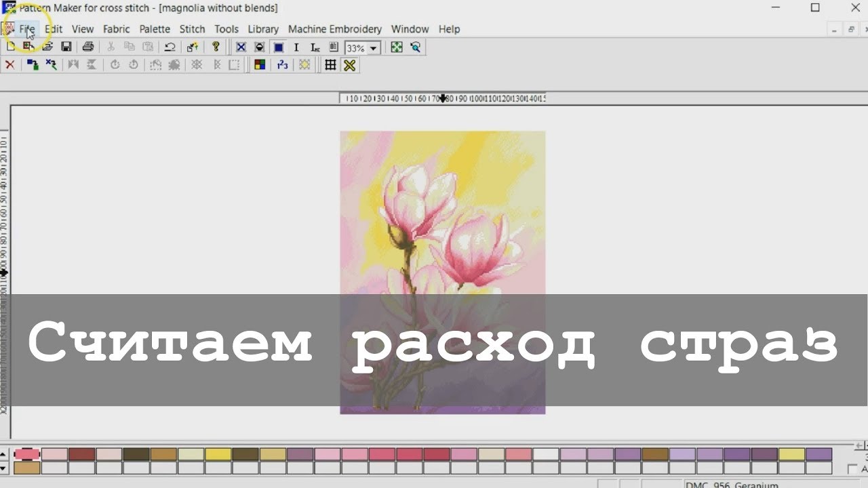Screen dimensions: 868x488
Task: Open the Palette menu
Action: click(155, 29)
